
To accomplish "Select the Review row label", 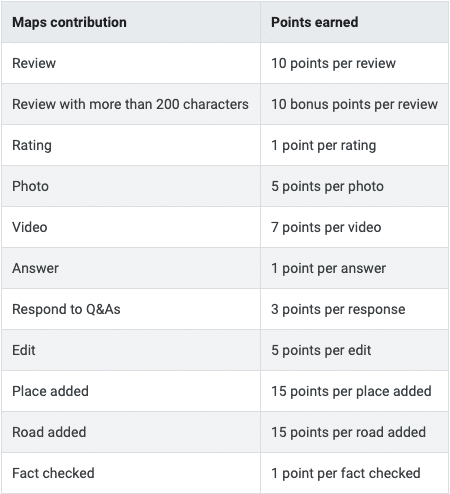I will (34, 63).
